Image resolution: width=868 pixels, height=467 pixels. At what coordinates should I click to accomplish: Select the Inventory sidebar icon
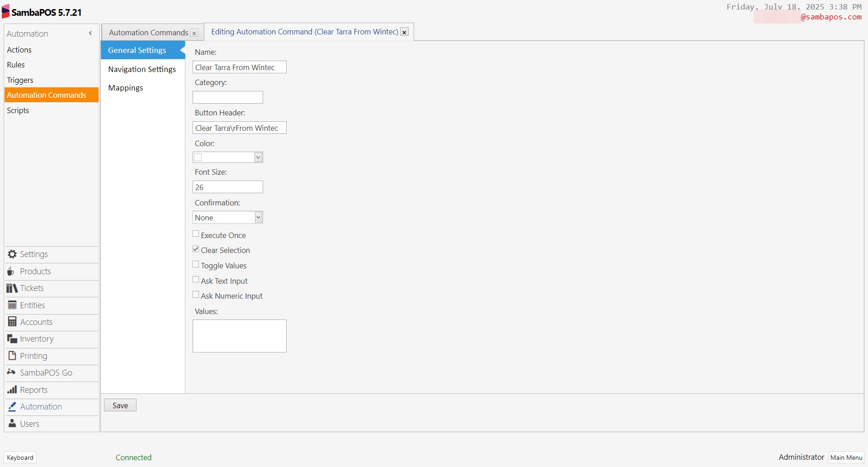tap(11, 338)
